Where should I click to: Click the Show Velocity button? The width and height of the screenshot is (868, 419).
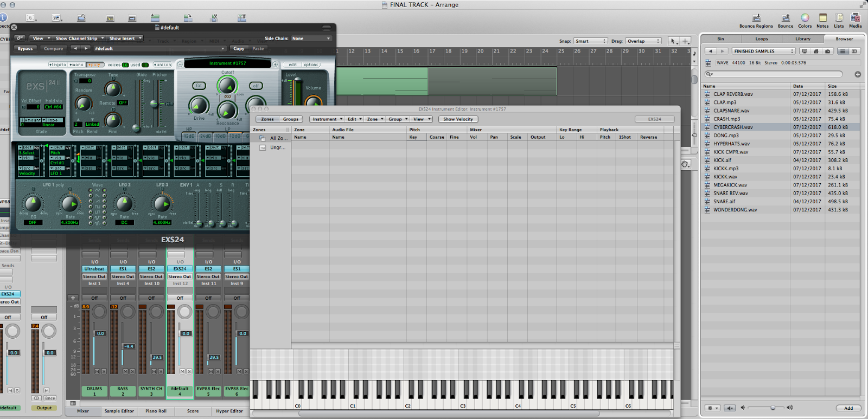(x=458, y=119)
